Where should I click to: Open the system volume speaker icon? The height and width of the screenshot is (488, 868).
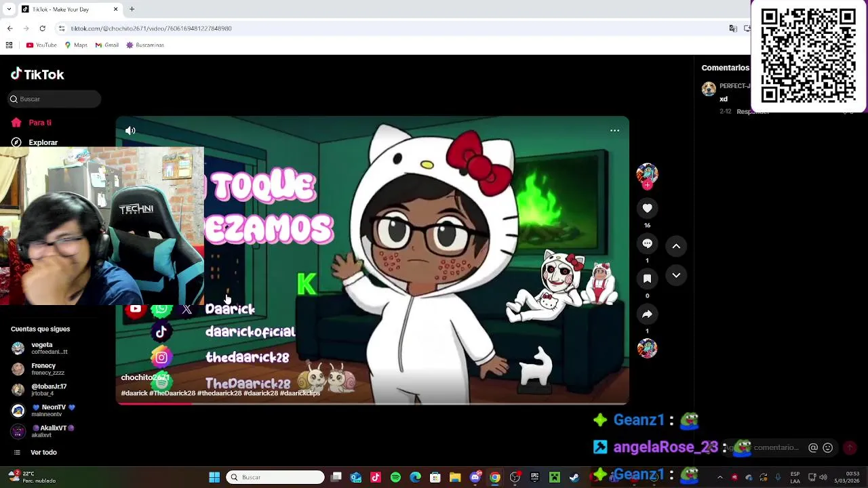(x=823, y=477)
